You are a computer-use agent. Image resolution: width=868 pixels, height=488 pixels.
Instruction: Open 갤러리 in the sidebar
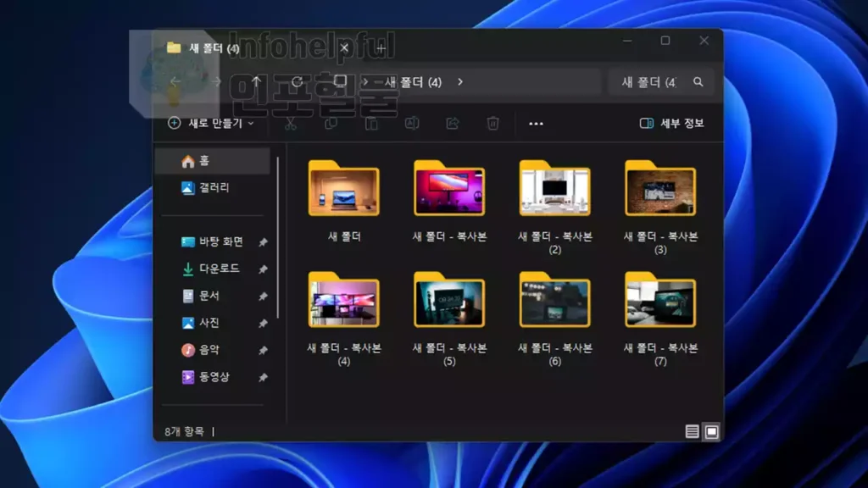coord(212,187)
